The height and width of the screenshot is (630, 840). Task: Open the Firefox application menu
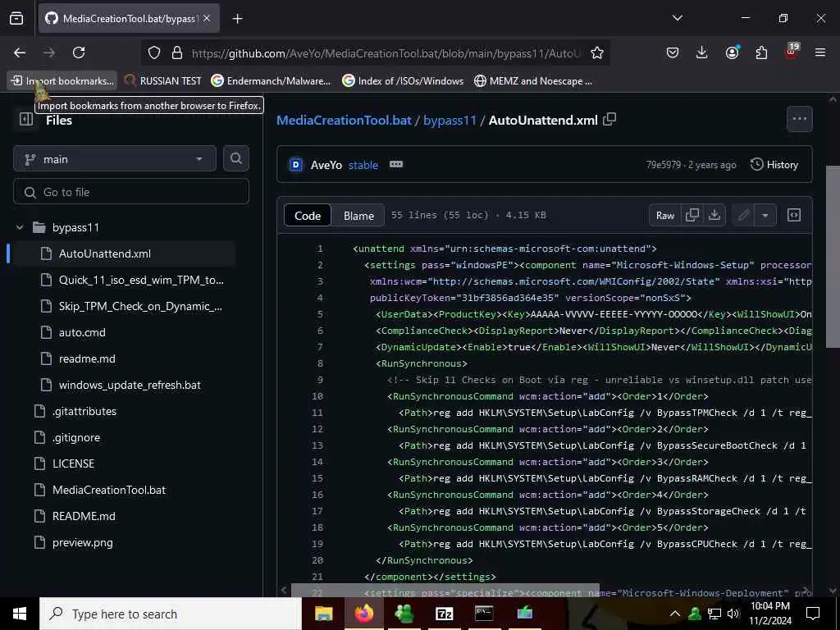[x=820, y=52]
